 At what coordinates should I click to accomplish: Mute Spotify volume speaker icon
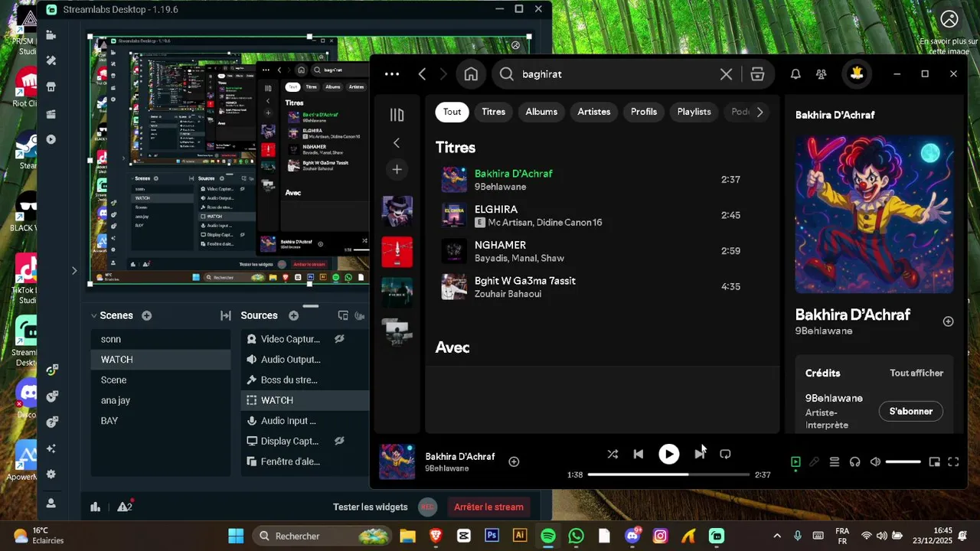pyautogui.click(x=875, y=461)
